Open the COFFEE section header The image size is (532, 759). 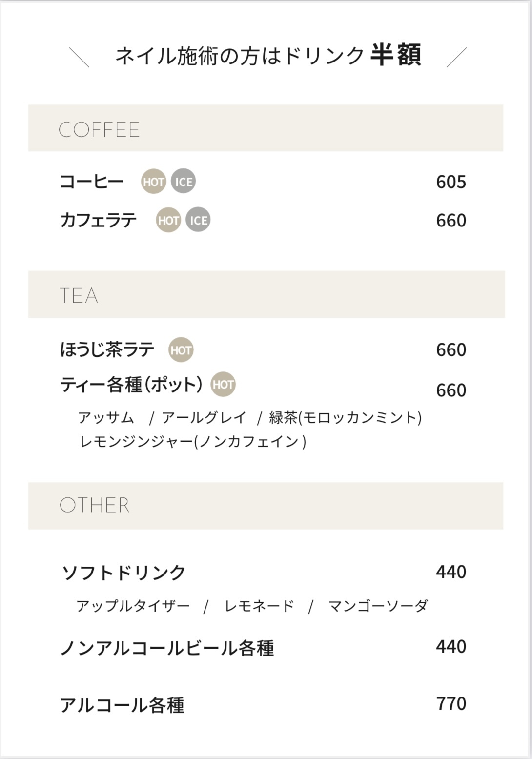[266, 128]
